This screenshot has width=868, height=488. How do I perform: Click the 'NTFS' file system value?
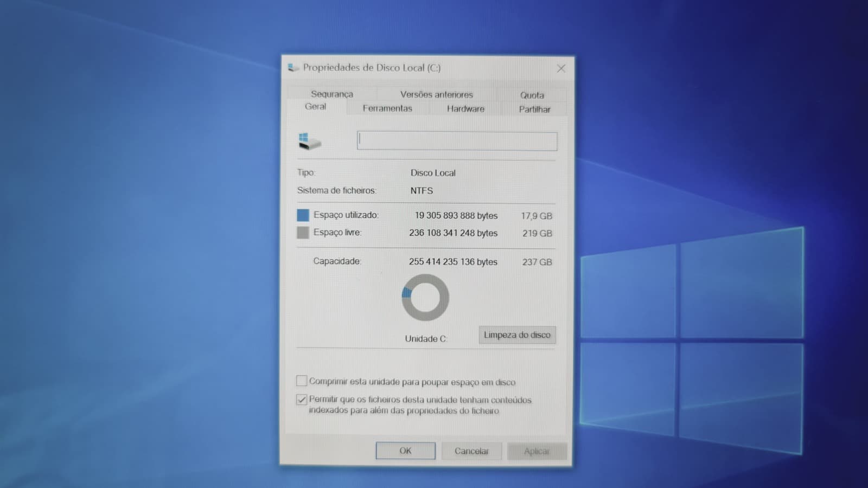(422, 190)
